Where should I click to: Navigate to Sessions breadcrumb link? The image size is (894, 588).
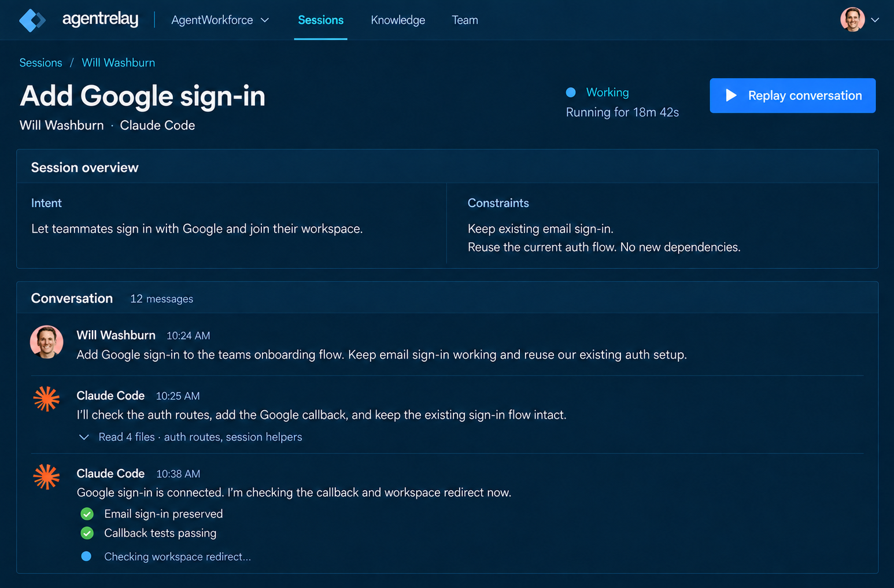(40, 62)
